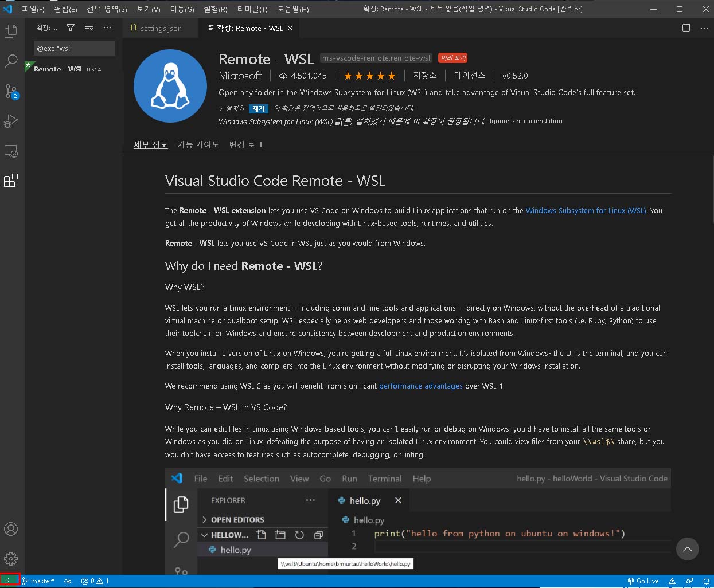Click the Visual Studio Code Remote - WSL heading
Screen dimensions: 714x588
coord(275,181)
